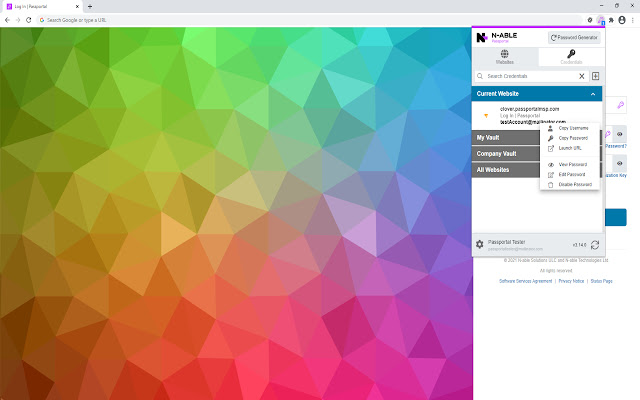Open settings with the gear icon
The image size is (640, 400).
point(480,244)
